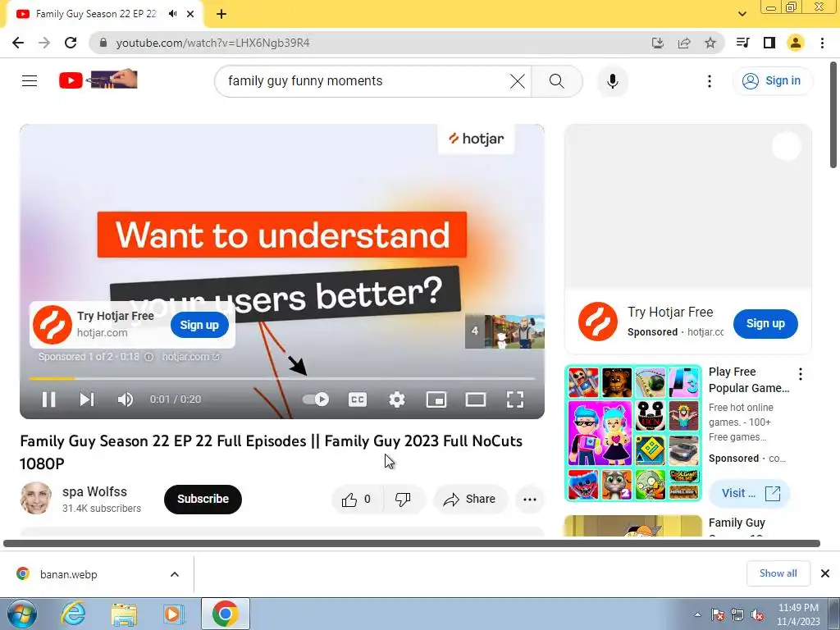The height and width of the screenshot is (630, 840).
Task: Open the ad info icon beside Sponsored
Action: (x=149, y=357)
